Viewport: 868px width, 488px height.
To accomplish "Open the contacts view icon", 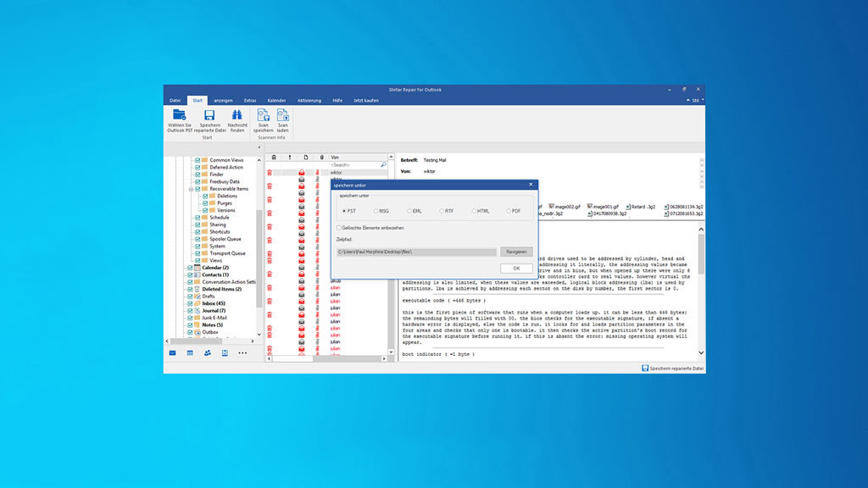I will coord(208,353).
